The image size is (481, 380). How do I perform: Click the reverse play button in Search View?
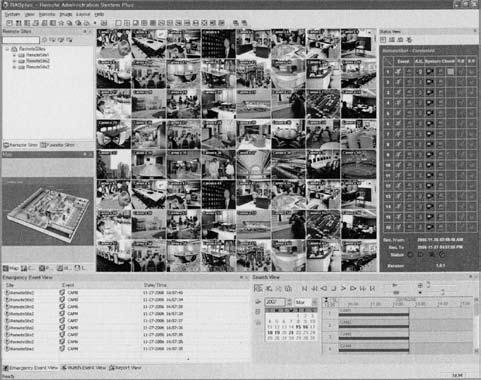324,288
